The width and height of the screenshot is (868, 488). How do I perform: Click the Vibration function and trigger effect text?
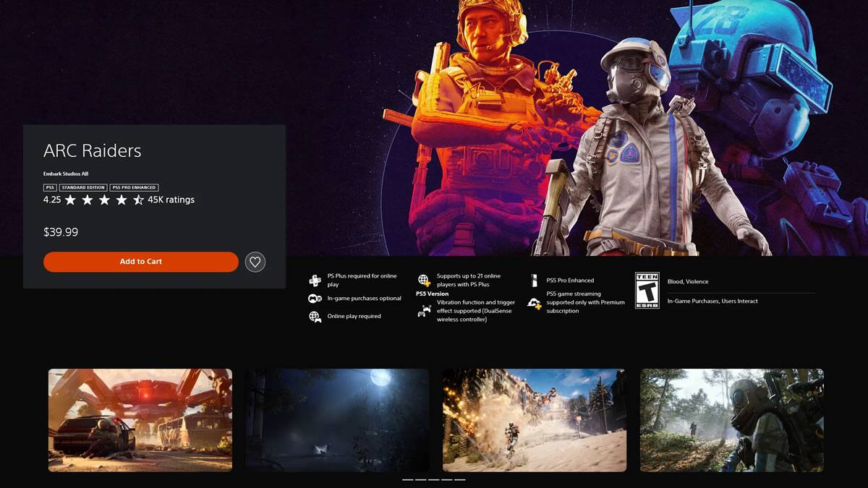(x=476, y=311)
